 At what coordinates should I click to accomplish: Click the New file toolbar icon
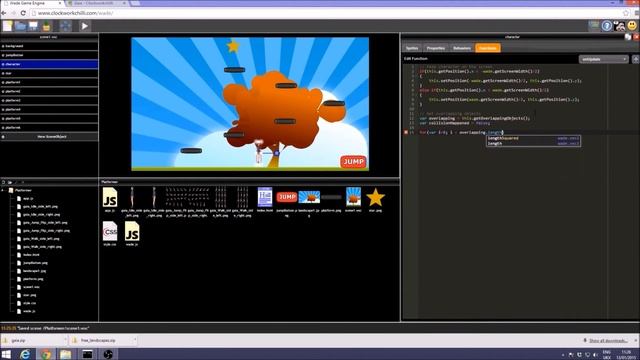(7, 26)
